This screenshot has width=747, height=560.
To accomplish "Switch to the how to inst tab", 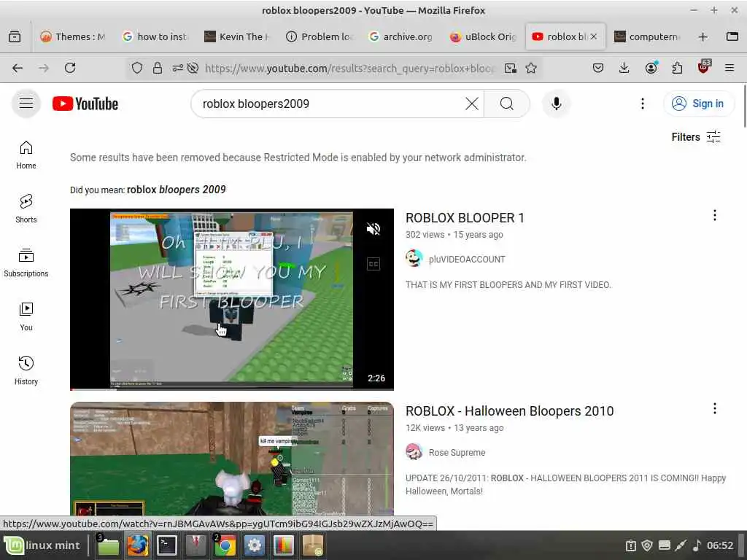I will [x=155, y=36].
